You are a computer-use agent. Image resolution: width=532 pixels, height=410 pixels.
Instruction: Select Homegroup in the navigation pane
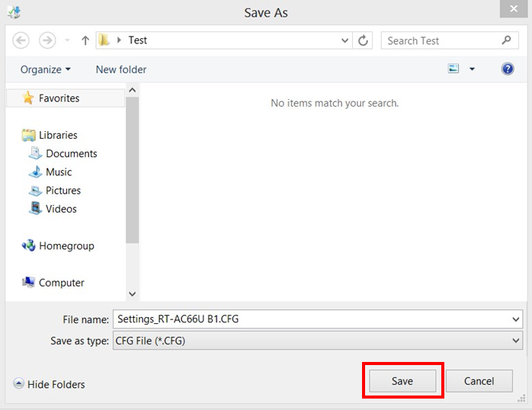tap(66, 246)
